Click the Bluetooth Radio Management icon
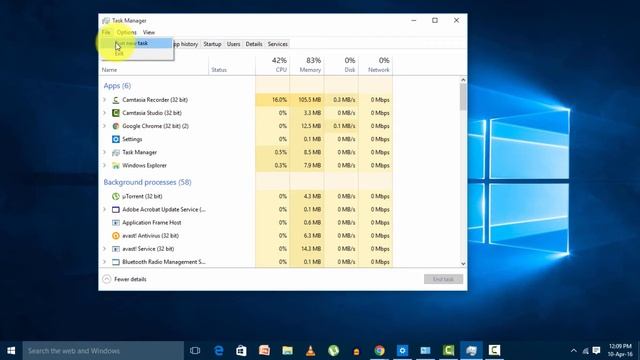 [116, 262]
